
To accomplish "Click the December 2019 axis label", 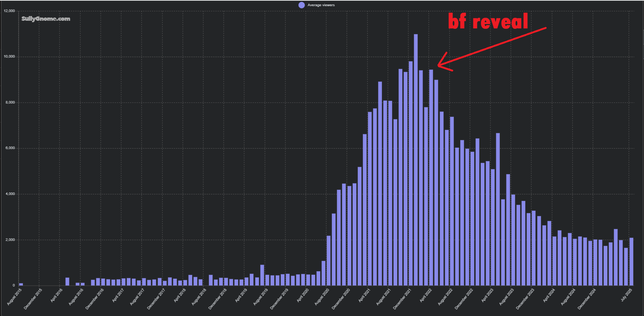I will 279,299.
